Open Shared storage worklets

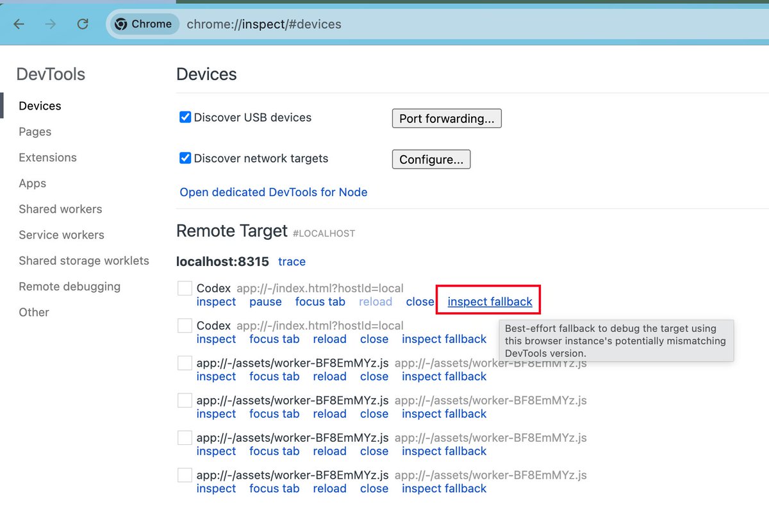point(84,261)
